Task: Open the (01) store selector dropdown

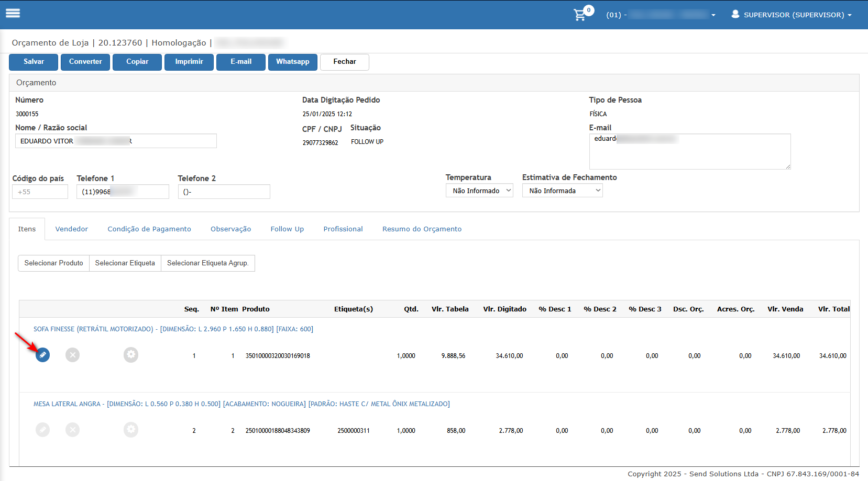Action: pyautogui.click(x=661, y=15)
